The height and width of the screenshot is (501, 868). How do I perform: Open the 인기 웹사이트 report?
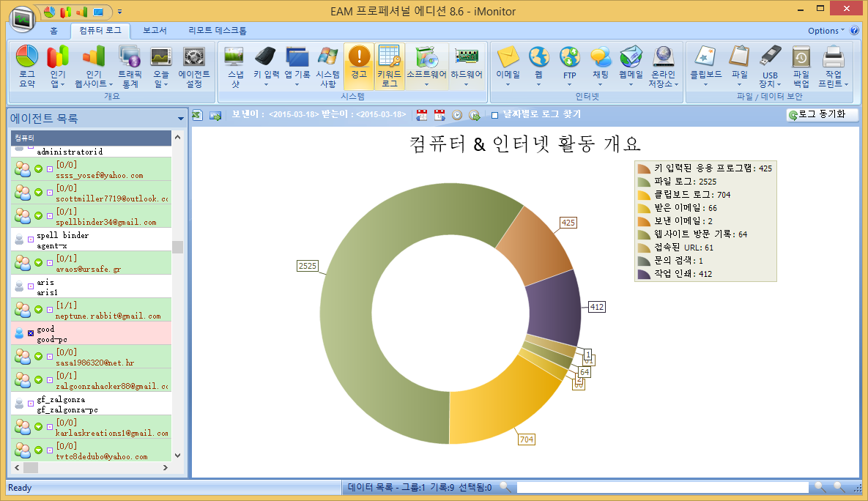pos(94,67)
